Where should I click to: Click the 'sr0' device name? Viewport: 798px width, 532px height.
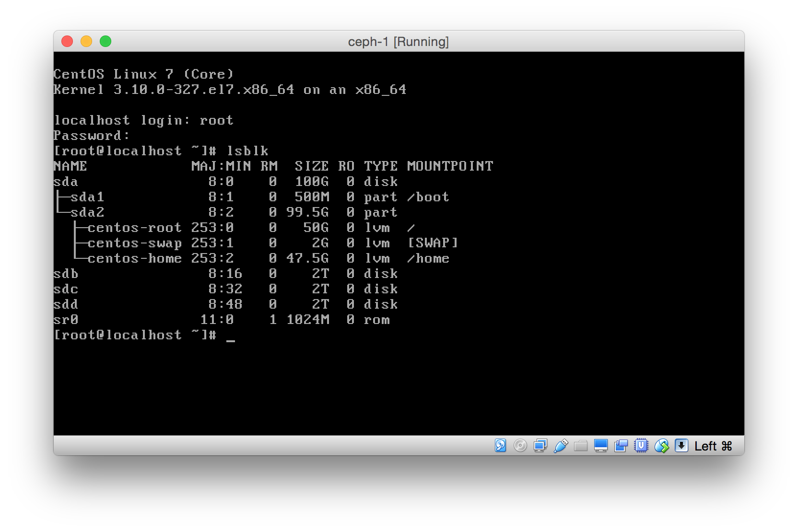coord(66,320)
